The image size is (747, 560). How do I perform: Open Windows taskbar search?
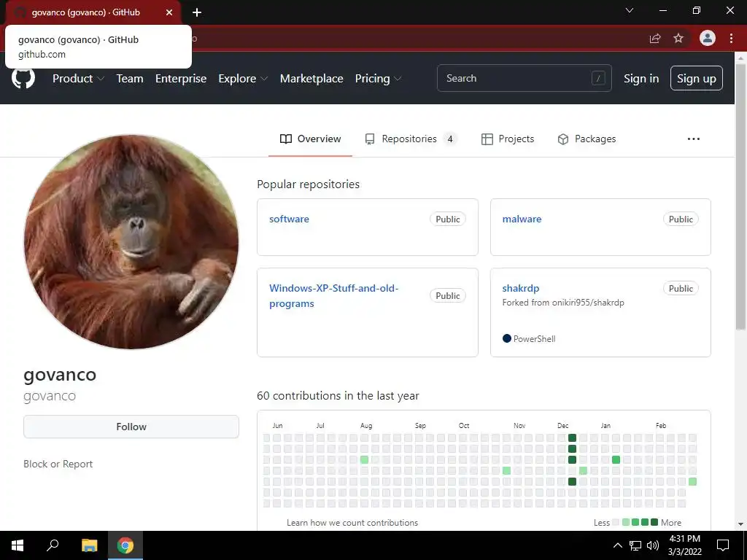[53, 545]
